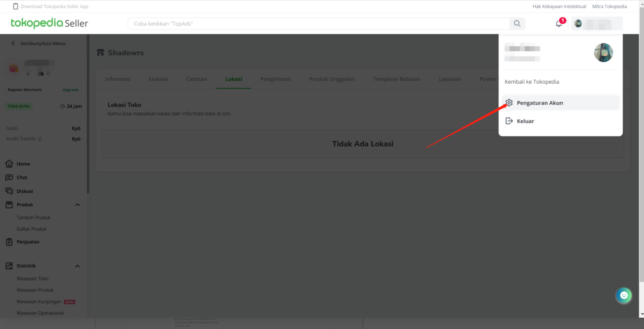Click the Upgrade merchant link

[70, 90]
